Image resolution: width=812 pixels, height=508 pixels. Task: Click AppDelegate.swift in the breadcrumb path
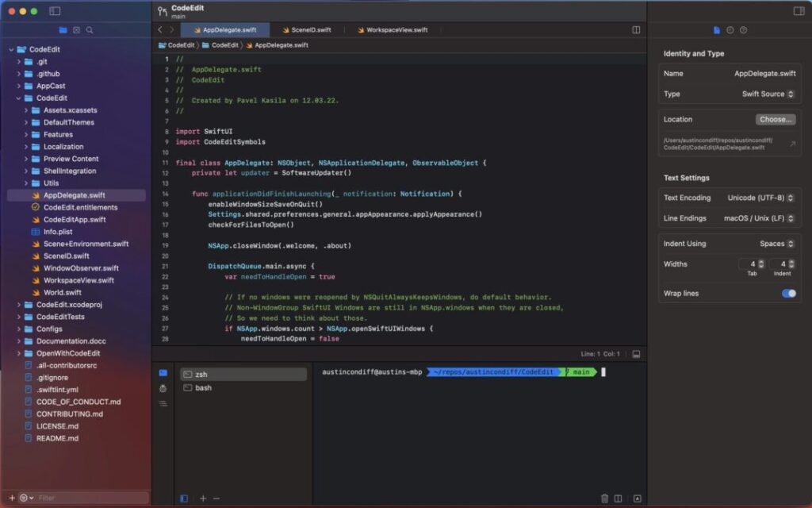(277, 45)
